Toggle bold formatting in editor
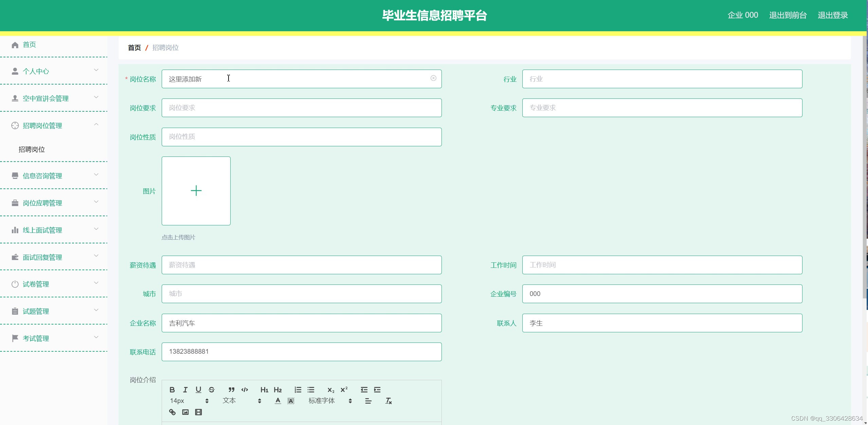Screen dimensions: 868x425 172,390
